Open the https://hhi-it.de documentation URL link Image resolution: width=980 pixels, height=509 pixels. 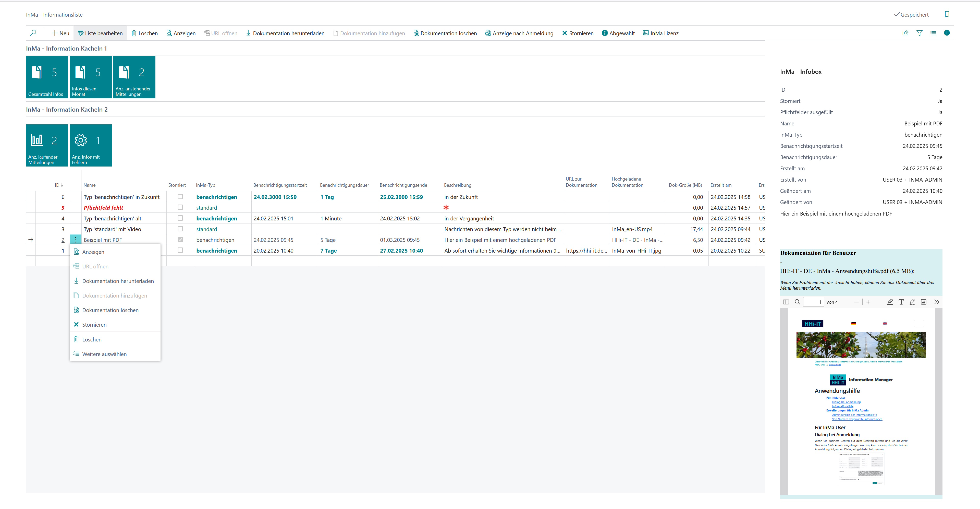pos(586,251)
